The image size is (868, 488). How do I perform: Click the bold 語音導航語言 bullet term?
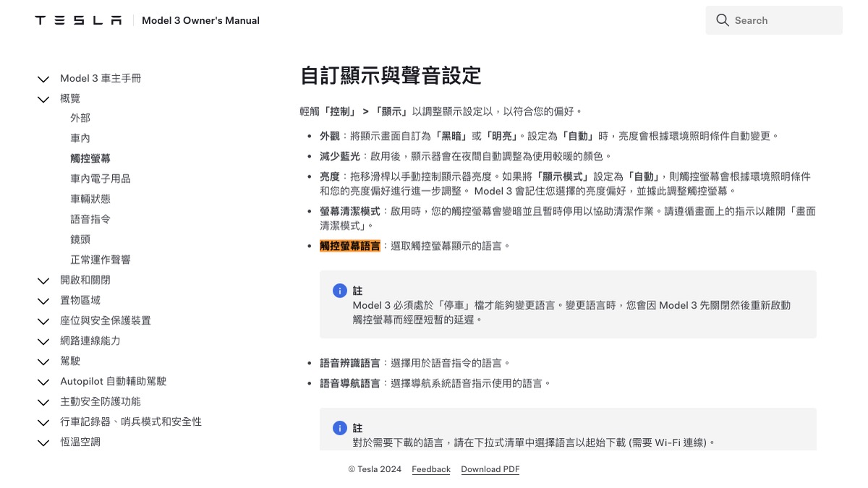(x=350, y=383)
